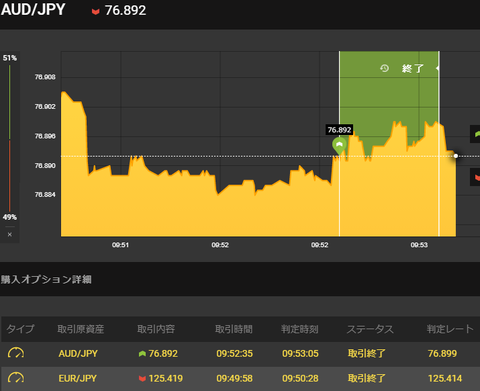Click the 51% sentiment value
This screenshot has width=480, height=391.
(10, 58)
